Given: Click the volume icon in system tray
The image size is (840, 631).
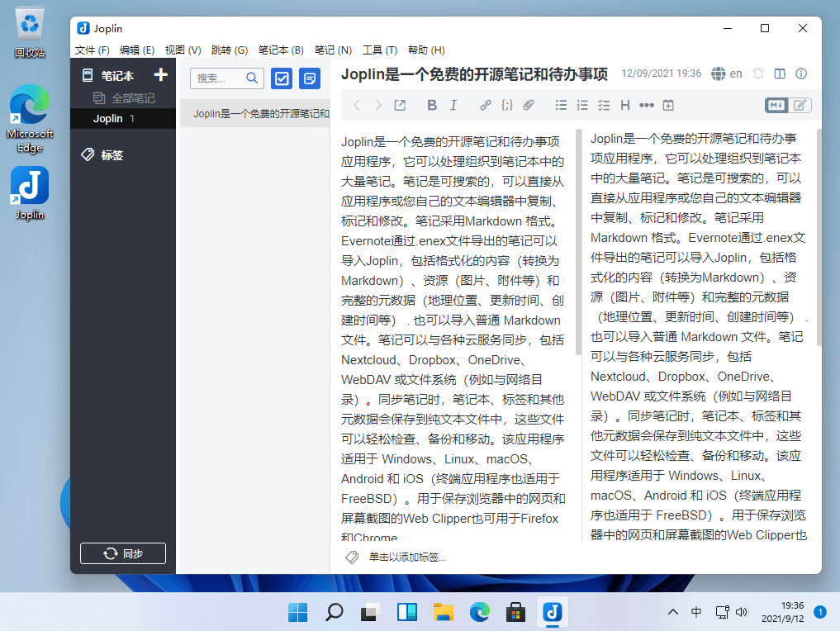Looking at the screenshot, I should point(742,612).
